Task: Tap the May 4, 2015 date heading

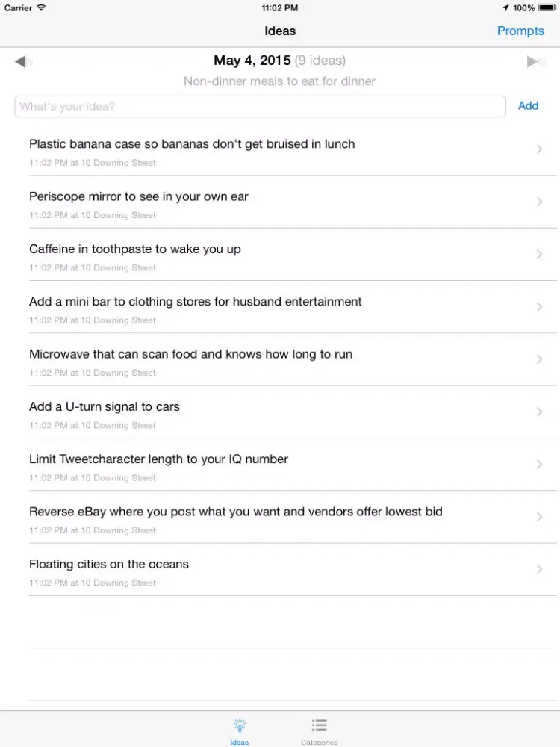Action: (x=252, y=61)
